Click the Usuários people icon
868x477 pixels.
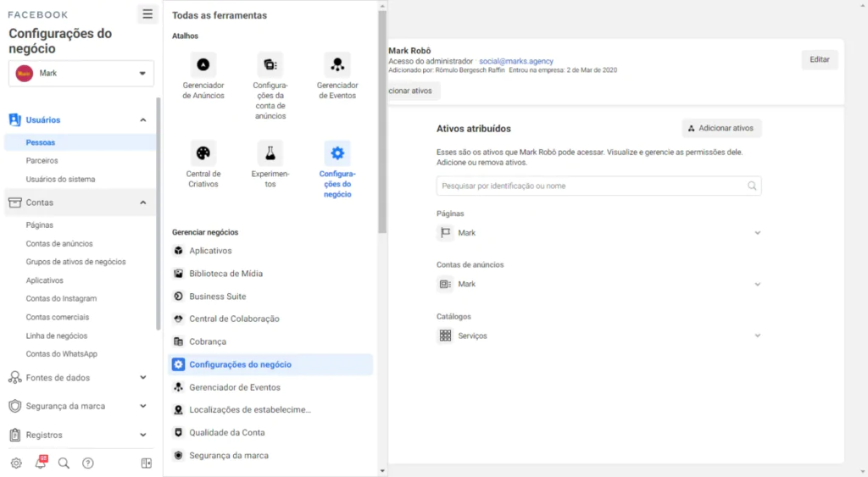pyautogui.click(x=15, y=119)
